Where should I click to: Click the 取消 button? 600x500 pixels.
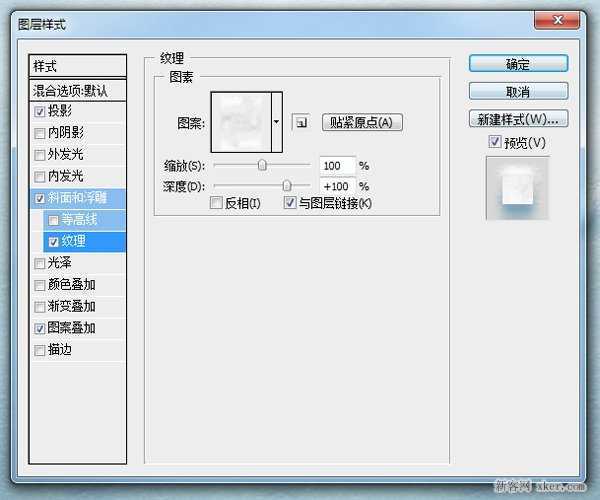coord(518,91)
